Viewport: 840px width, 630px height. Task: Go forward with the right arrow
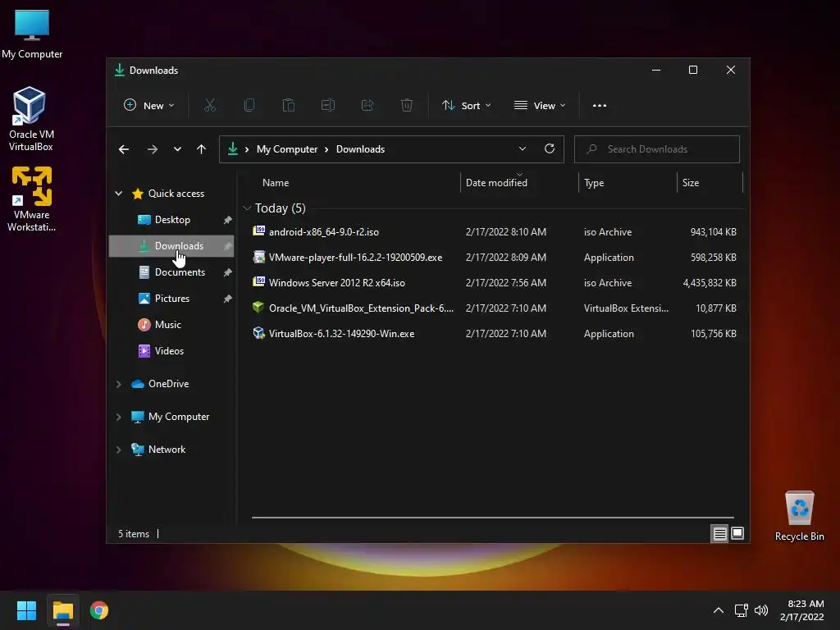(x=152, y=149)
